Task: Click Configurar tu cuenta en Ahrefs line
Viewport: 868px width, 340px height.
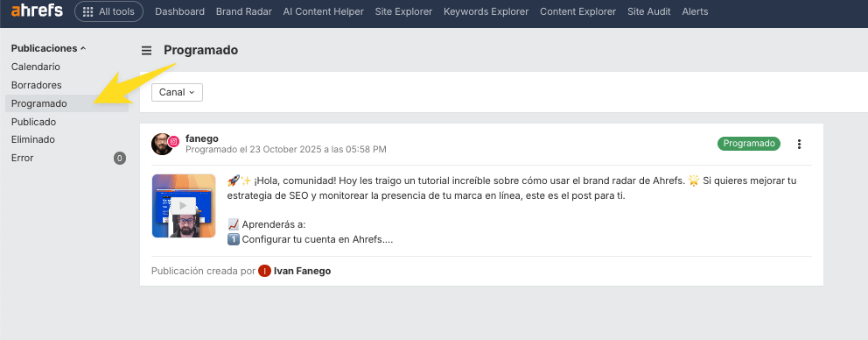Action: 310,240
